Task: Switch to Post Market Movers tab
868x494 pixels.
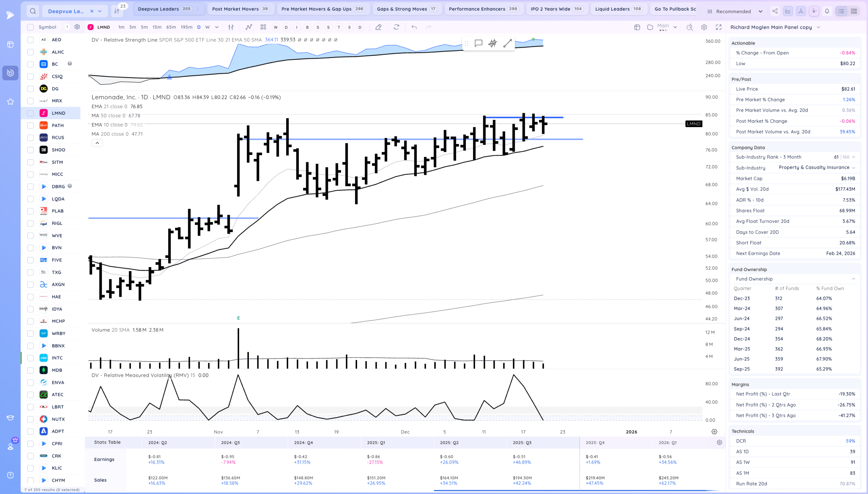Action: tap(235, 9)
